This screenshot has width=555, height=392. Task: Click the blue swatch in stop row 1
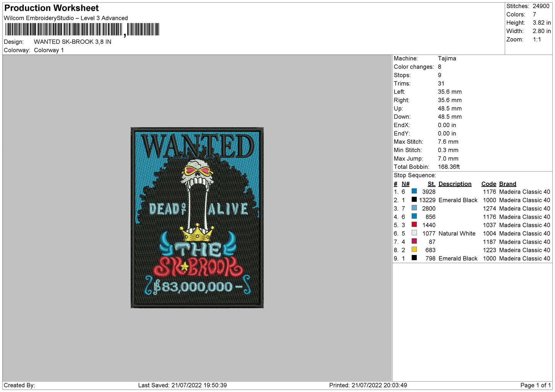tap(414, 191)
